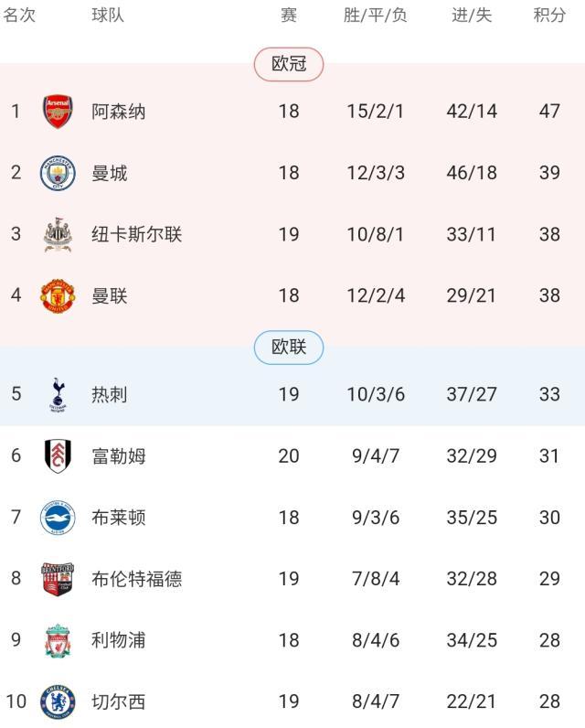Click the Brighton club crest icon
Viewport: 585px width, 728px height.
click(58, 518)
